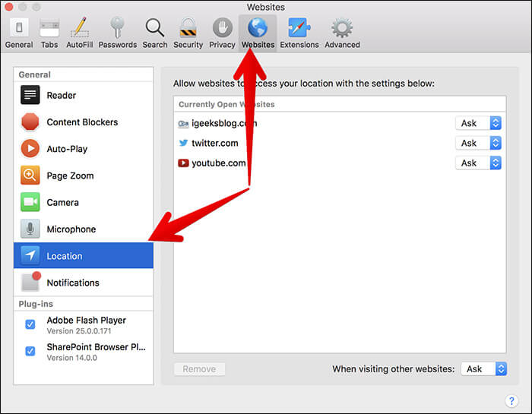Open the Search magnifier icon
The image size is (532, 414).
point(155,28)
